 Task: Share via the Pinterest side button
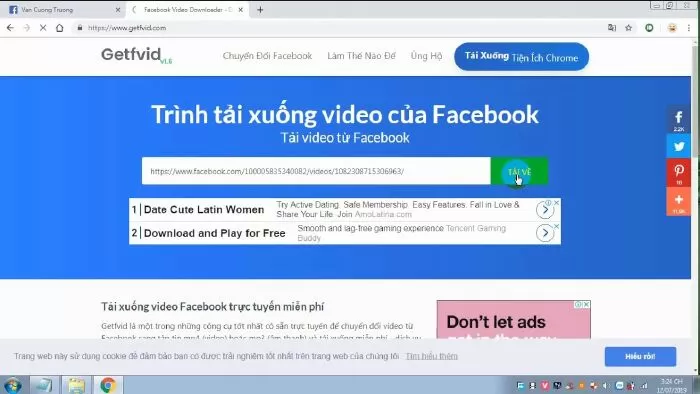[679, 173]
